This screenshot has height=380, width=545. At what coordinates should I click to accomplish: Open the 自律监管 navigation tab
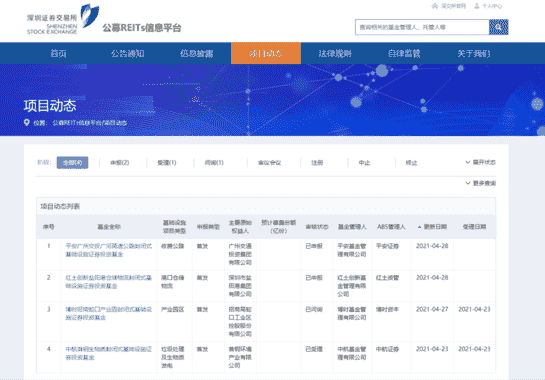pos(404,54)
